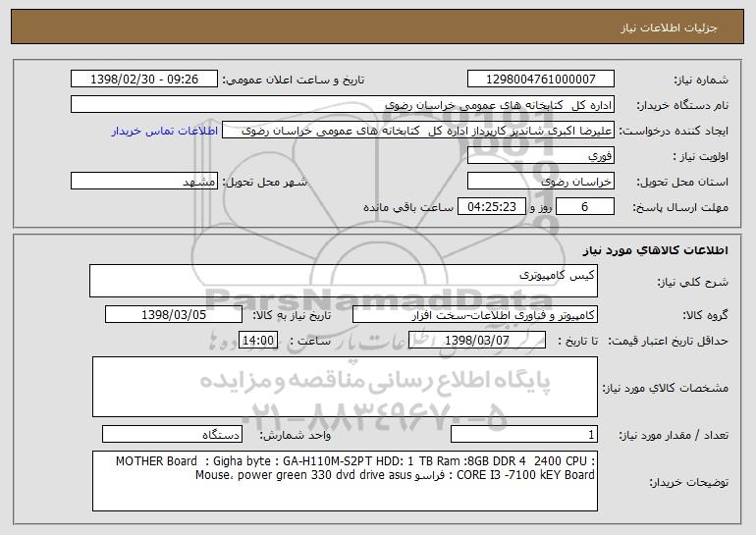Screen dimensions: 756x535
Task: Click the label شهر محل تحویل
Action: point(264,182)
